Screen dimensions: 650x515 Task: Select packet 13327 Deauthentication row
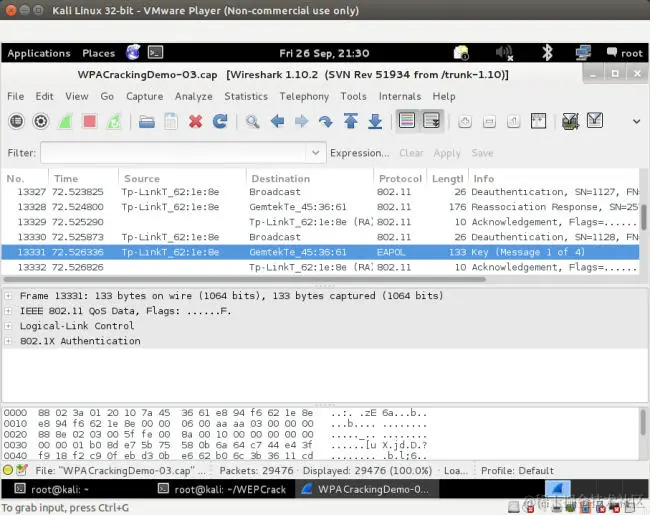click(x=320, y=192)
